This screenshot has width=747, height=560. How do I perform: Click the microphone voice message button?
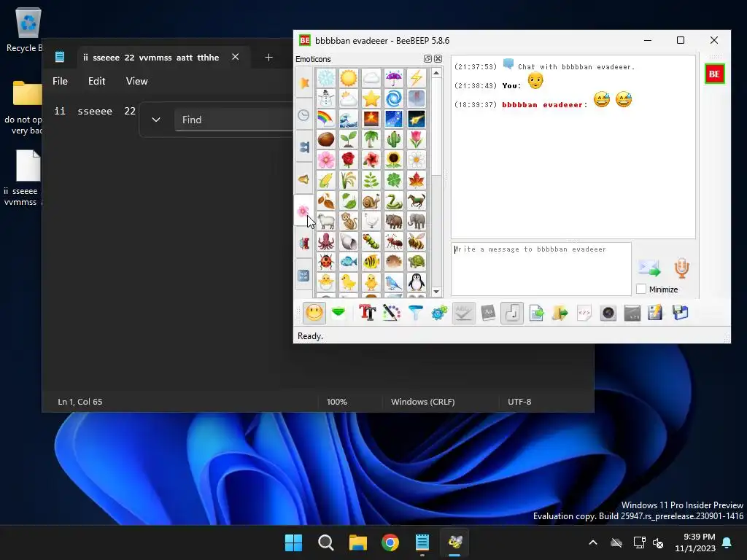[682, 268]
